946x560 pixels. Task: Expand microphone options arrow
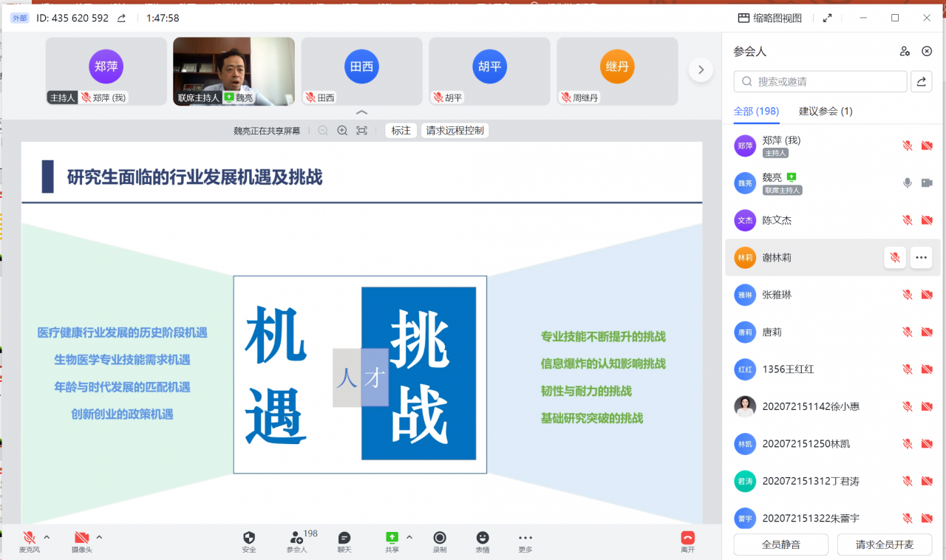[x=47, y=537]
